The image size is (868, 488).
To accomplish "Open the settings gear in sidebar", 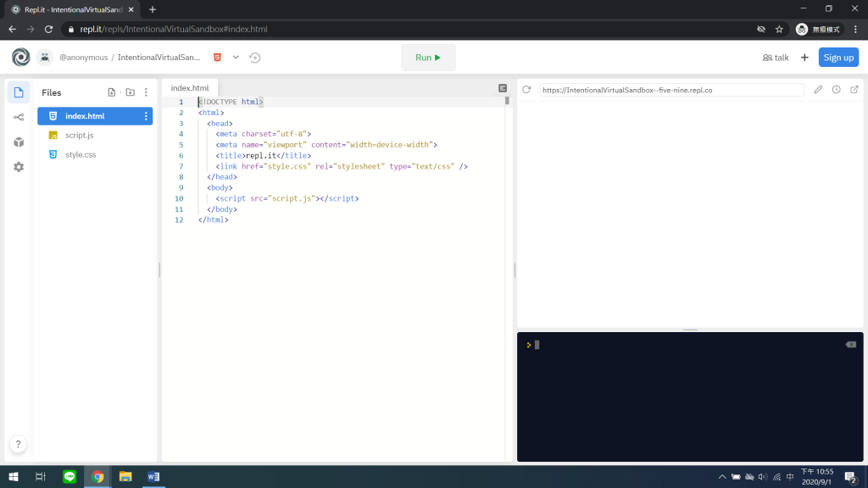I will coord(19,167).
